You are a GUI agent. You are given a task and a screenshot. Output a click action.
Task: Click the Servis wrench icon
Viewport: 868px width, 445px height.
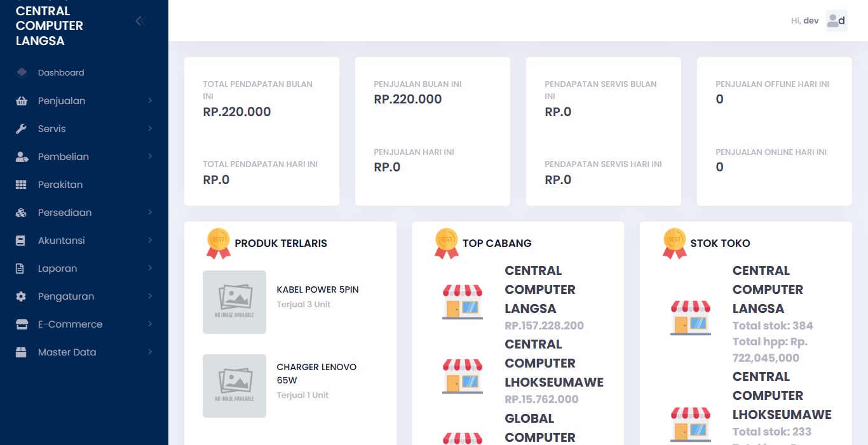click(22, 129)
